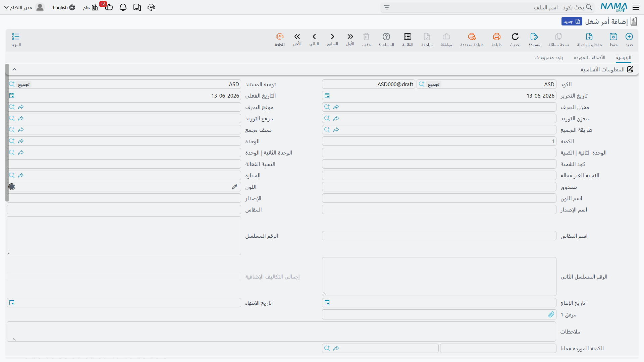This screenshot has width=644, height=362.
Task: Click the الرقم المسلسل الثاني text area
Action: 439,277
